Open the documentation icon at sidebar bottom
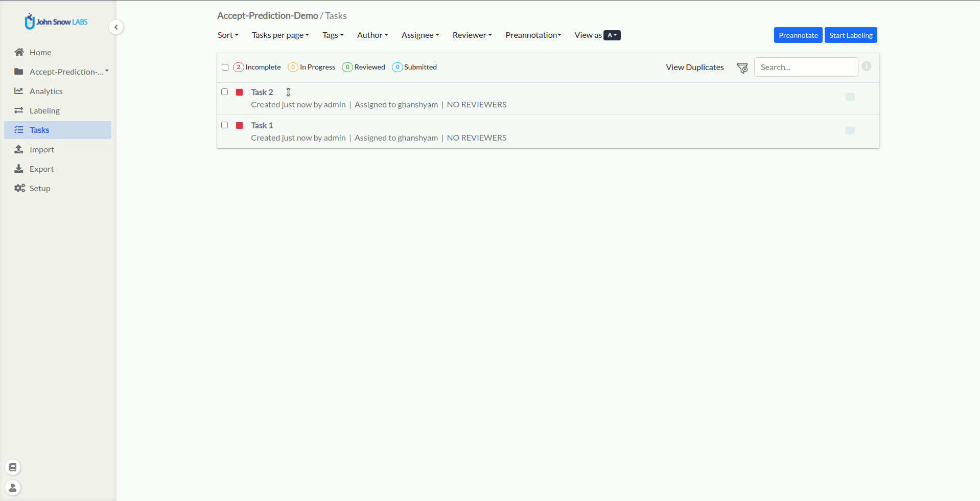Image resolution: width=980 pixels, height=501 pixels. tap(13, 467)
